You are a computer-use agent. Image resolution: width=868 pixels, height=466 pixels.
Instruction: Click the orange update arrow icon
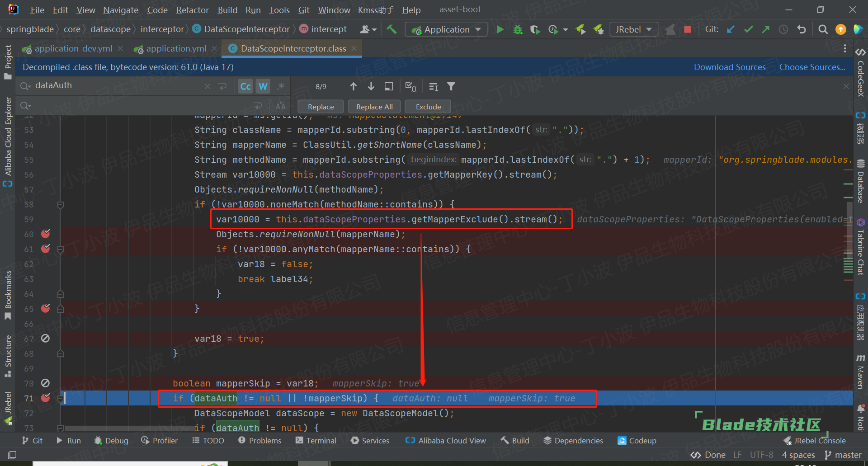click(x=840, y=29)
